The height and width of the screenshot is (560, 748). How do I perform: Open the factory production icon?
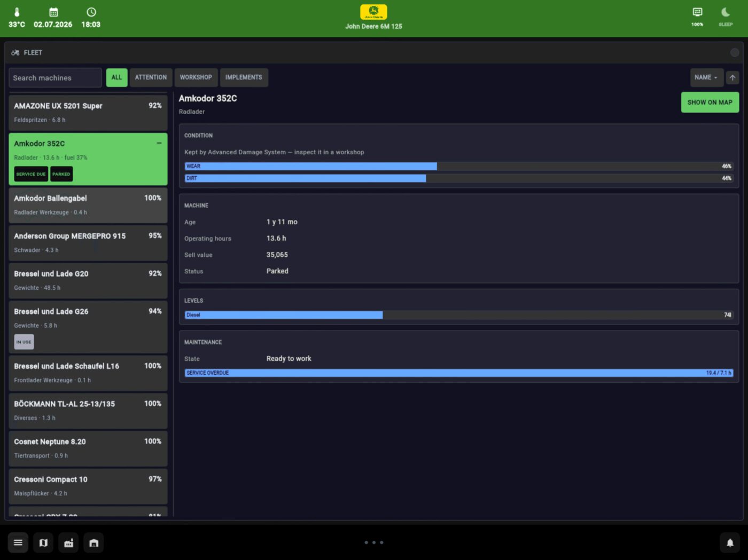(68, 543)
